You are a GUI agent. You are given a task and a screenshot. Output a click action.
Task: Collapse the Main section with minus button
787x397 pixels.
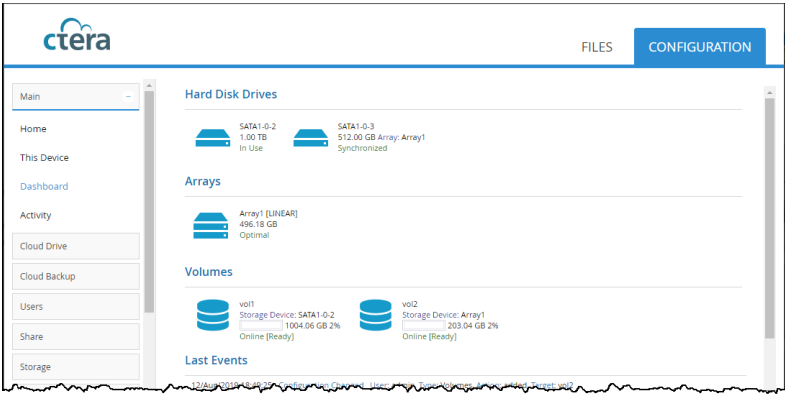[x=128, y=96]
